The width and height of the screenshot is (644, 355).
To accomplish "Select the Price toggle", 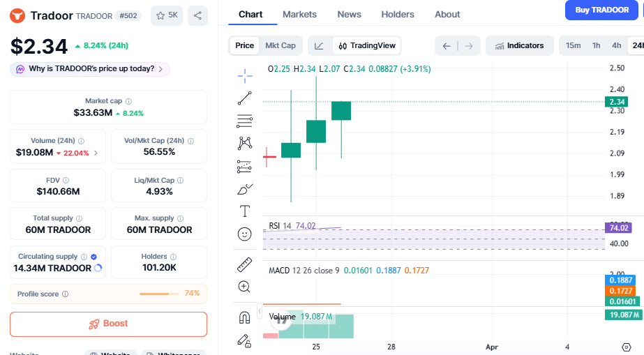I will click(244, 45).
